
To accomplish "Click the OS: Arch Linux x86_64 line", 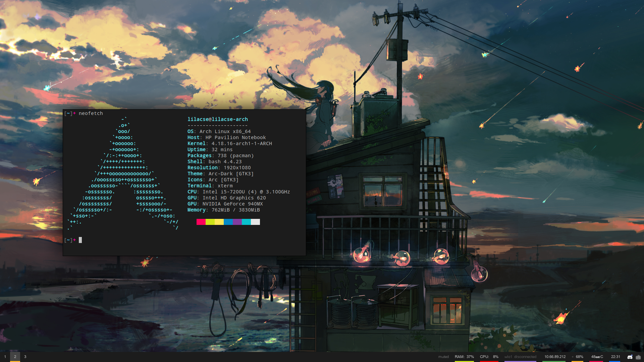I will [219, 131].
